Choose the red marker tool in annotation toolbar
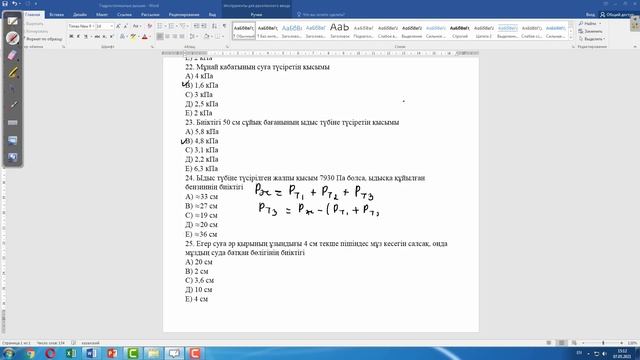Viewport: 640px width, 360px height. 13,38
